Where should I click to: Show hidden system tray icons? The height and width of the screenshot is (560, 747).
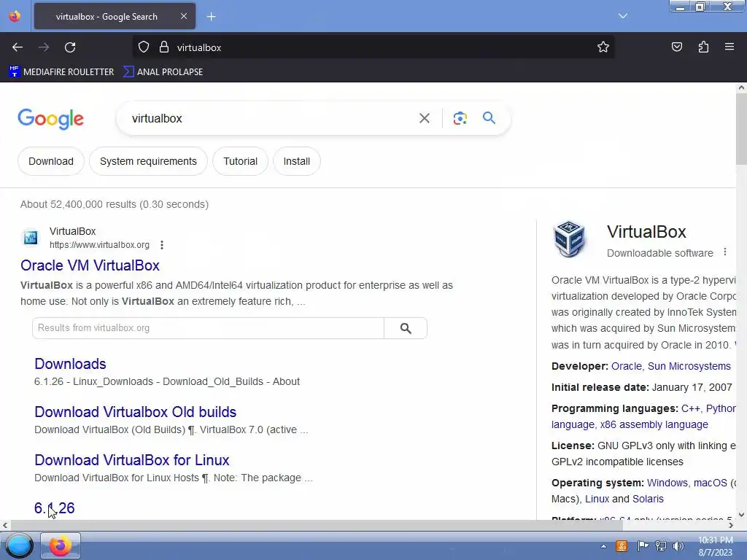pos(603,546)
